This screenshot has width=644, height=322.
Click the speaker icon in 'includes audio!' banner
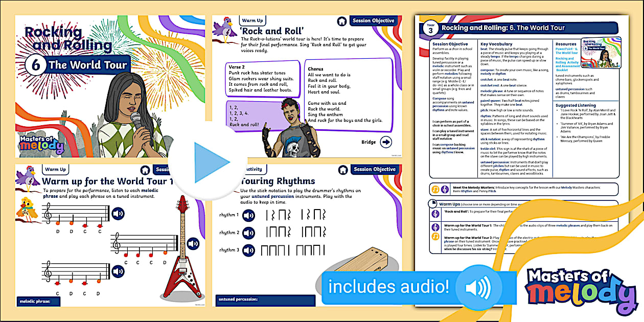(472, 286)
